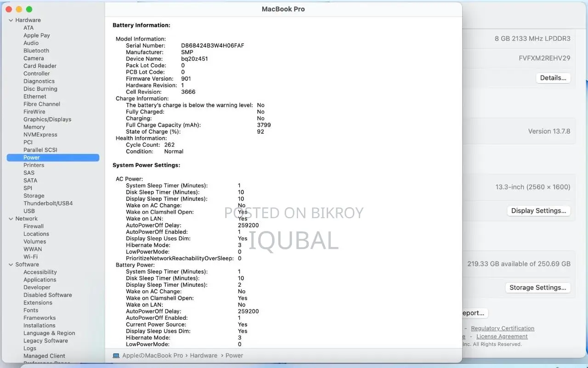This screenshot has width=588, height=368.
Task: Select Memory in the sidebar
Action: (x=34, y=127)
